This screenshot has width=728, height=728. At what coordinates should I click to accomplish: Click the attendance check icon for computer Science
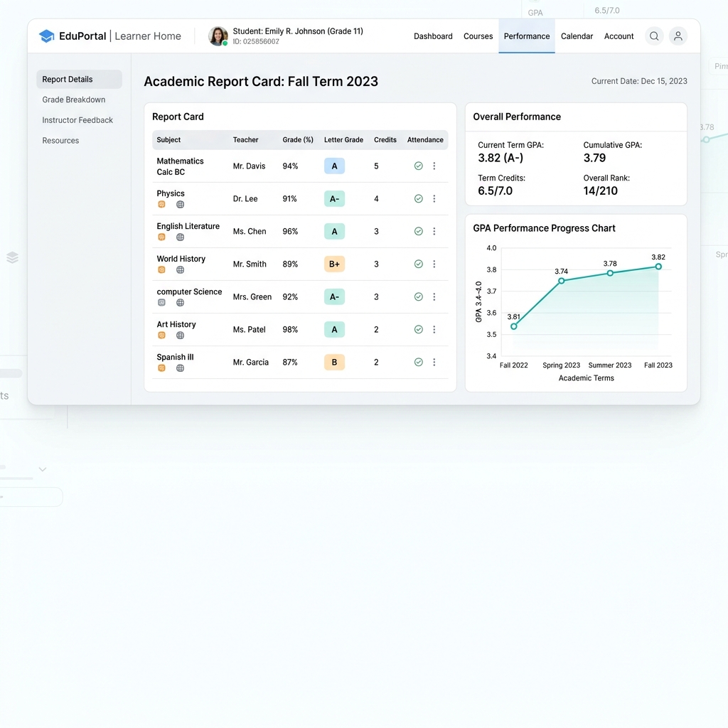[418, 296]
